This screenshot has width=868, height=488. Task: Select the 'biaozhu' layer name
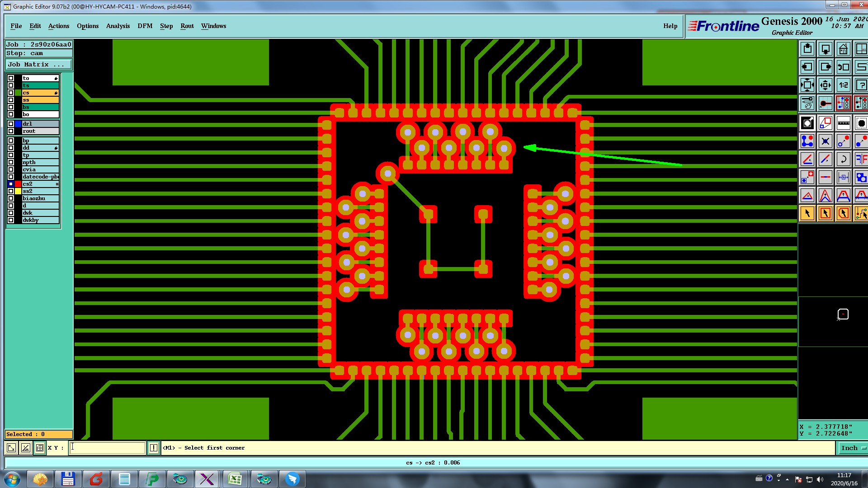[x=40, y=198]
